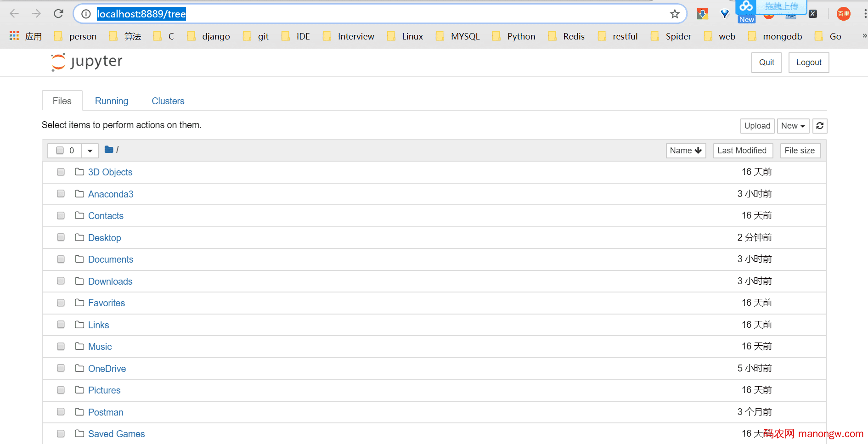Click the Jupyter logo

(x=86, y=62)
